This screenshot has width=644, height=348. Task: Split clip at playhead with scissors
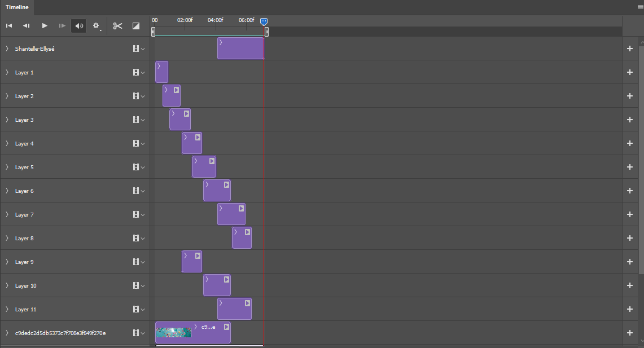coord(117,26)
